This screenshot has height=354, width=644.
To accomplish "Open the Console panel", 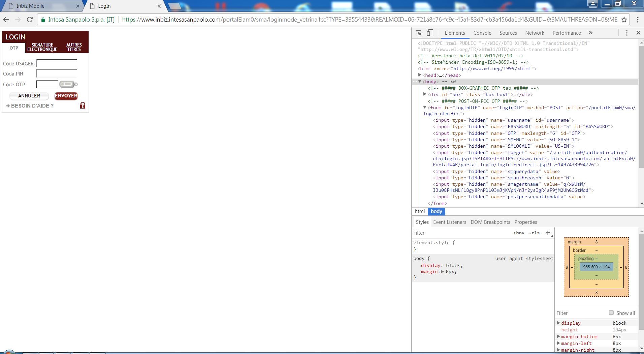I will (x=482, y=33).
